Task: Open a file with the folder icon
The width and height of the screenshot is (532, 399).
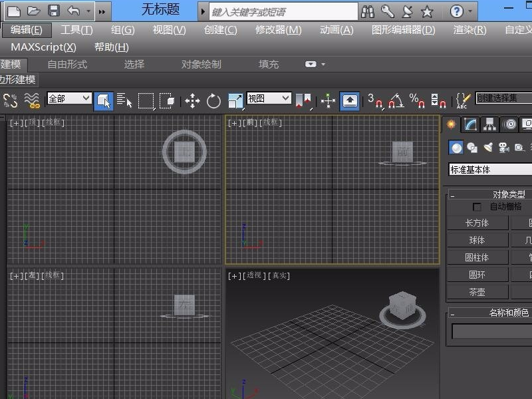Action: tap(34, 11)
